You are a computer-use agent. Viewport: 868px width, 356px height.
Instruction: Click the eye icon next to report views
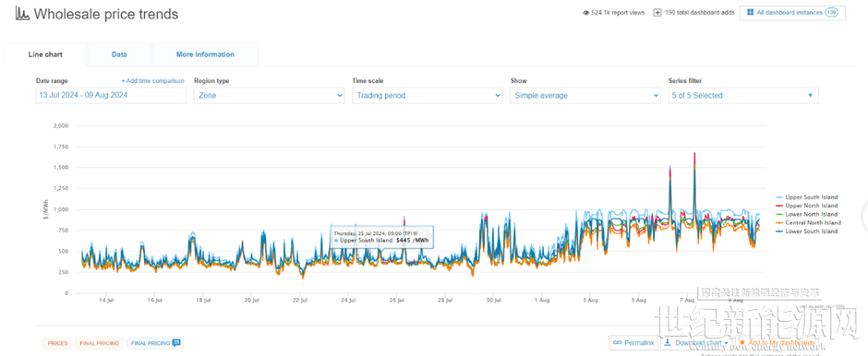[x=586, y=13]
